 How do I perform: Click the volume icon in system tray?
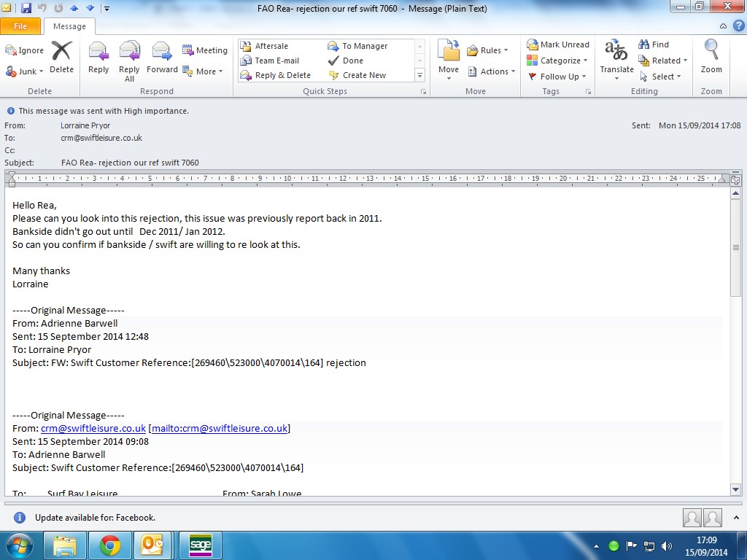[667, 546]
